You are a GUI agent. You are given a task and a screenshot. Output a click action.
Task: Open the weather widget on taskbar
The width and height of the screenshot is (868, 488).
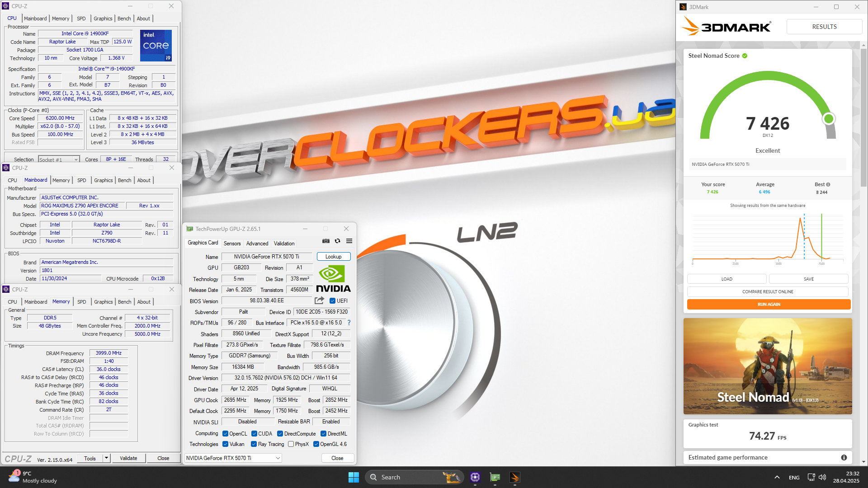32,477
